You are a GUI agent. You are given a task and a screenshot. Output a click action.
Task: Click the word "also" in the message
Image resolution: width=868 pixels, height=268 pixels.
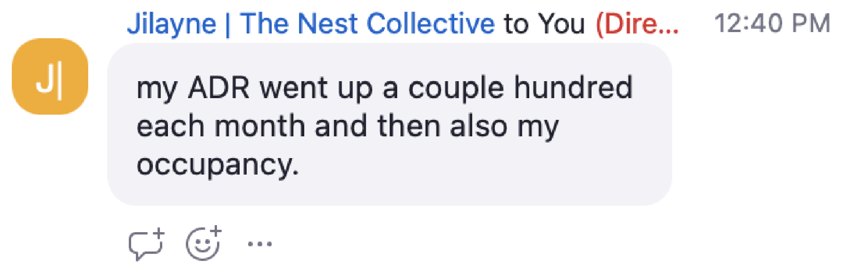[478, 126]
